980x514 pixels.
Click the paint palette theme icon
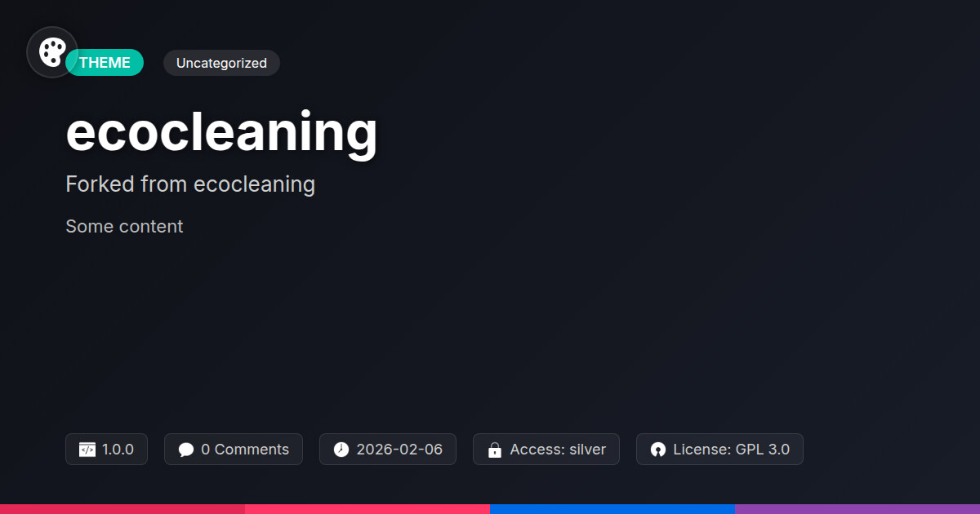[52, 52]
